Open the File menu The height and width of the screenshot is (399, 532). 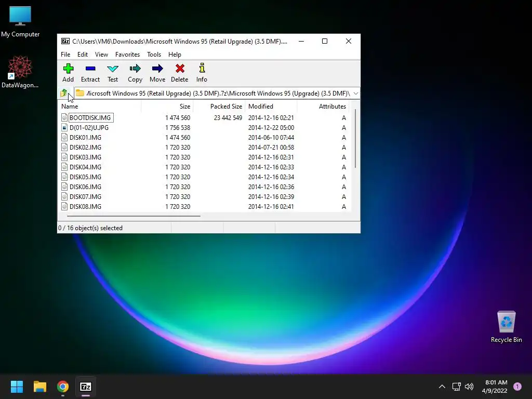coord(65,54)
